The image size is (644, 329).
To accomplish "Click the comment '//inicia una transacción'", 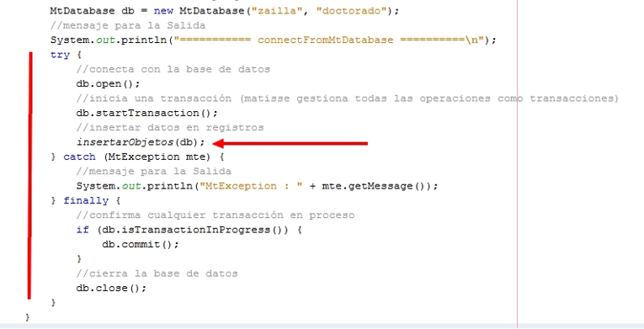I will tap(153, 98).
